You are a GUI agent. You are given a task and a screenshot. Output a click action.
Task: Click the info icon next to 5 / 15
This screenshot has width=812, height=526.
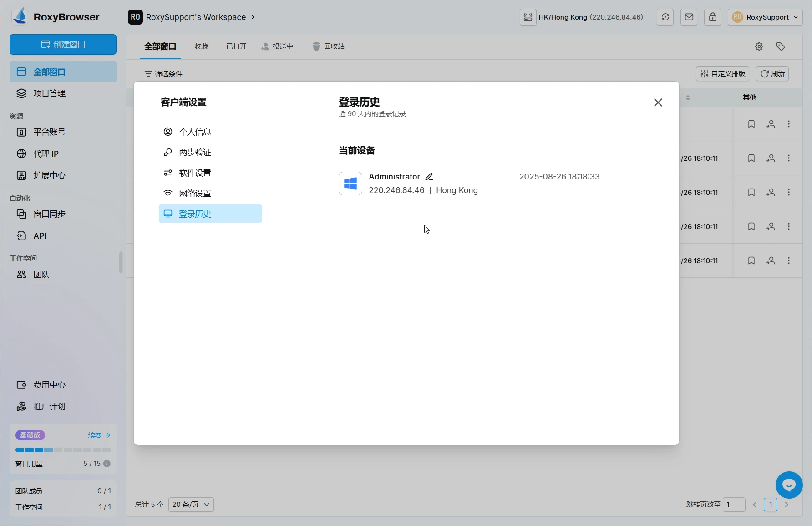[x=107, y=464]
